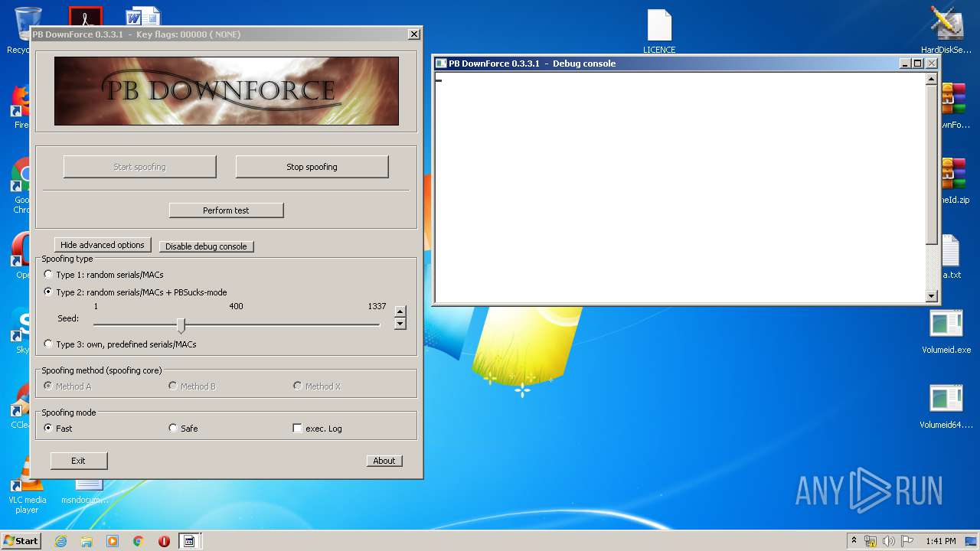
Task: Open the LICENCE file on desktop
Action: [x=659, y=32]
